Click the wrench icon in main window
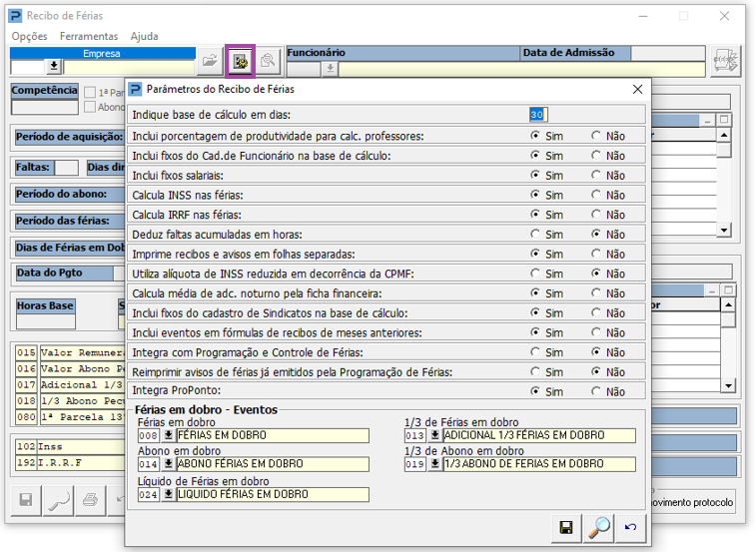Image resolution: width=756 pixels, height=552 pixels. click(58, 500)
